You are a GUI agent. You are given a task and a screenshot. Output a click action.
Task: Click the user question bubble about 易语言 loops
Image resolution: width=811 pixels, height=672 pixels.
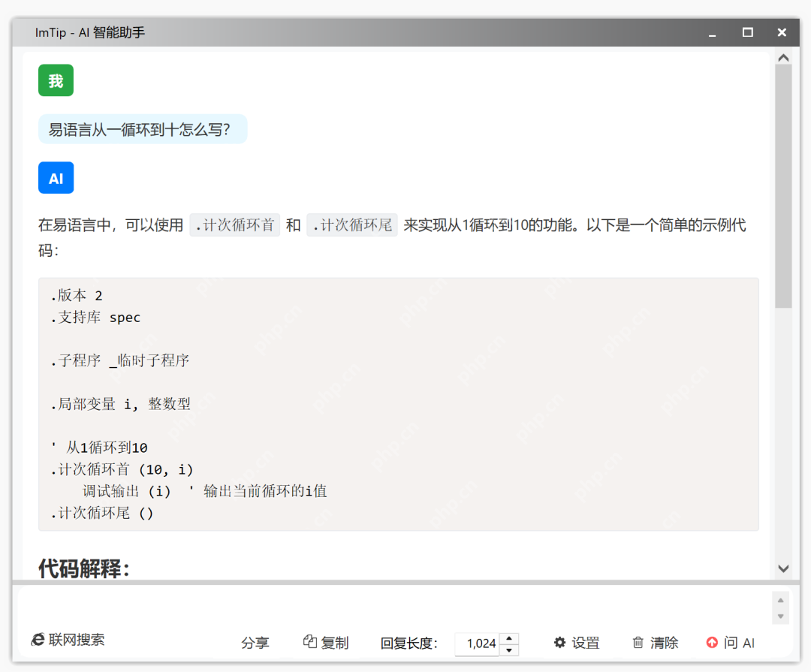(x=143, y=128)
